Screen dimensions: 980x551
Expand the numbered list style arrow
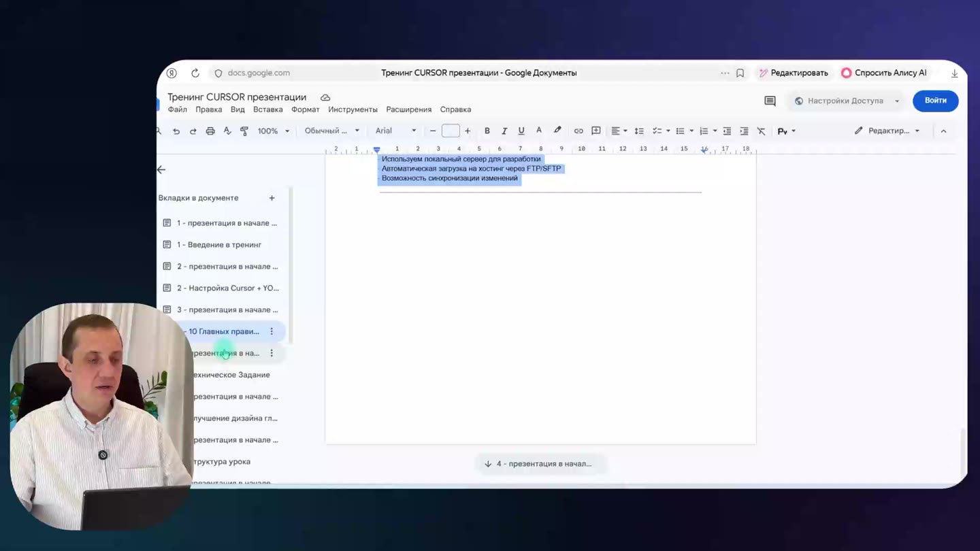click(715, 131)
